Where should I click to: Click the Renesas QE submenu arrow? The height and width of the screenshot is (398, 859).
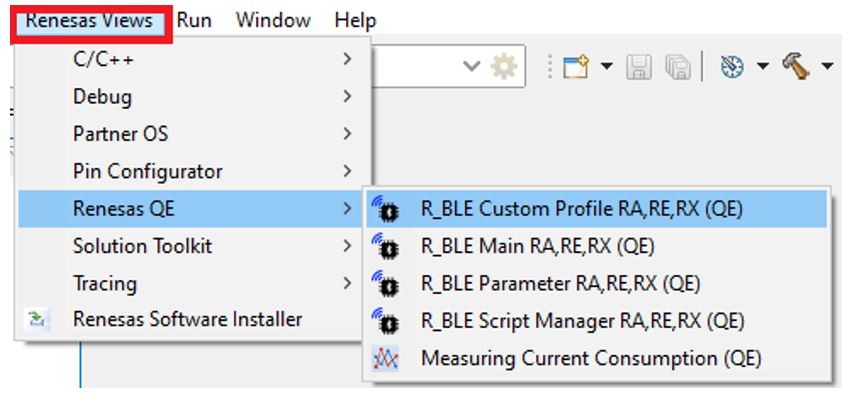click(x=347, y=209)
